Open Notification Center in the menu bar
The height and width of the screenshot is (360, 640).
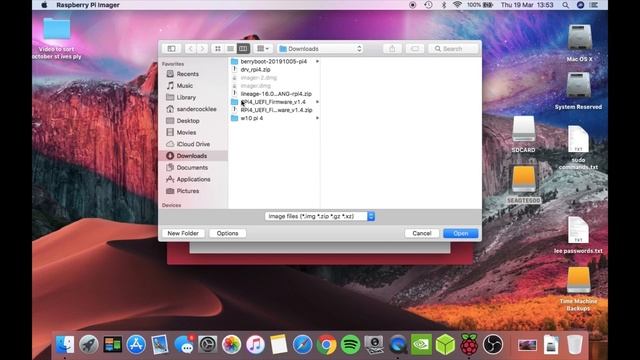594,5
